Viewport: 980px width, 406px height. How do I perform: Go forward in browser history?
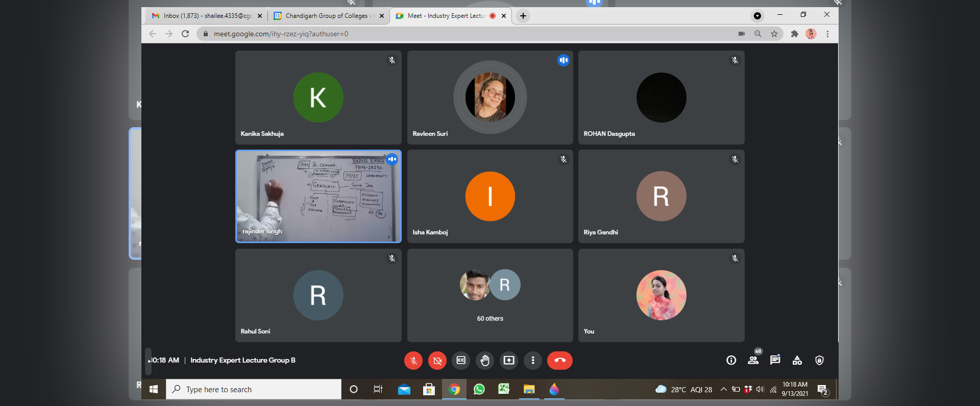(x=169, y=34)
